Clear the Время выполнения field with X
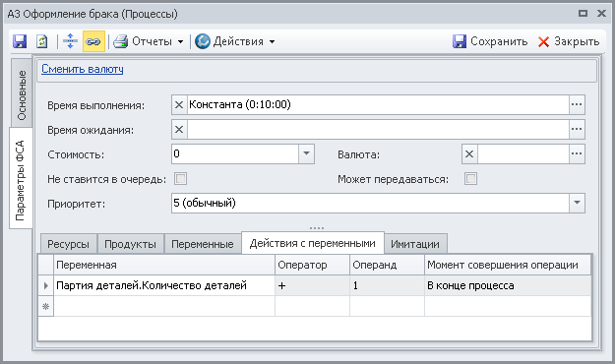 [179, 104]
